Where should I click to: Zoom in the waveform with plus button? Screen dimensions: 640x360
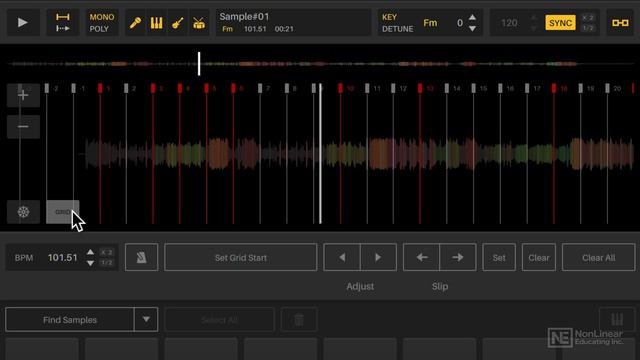point(23,95)
